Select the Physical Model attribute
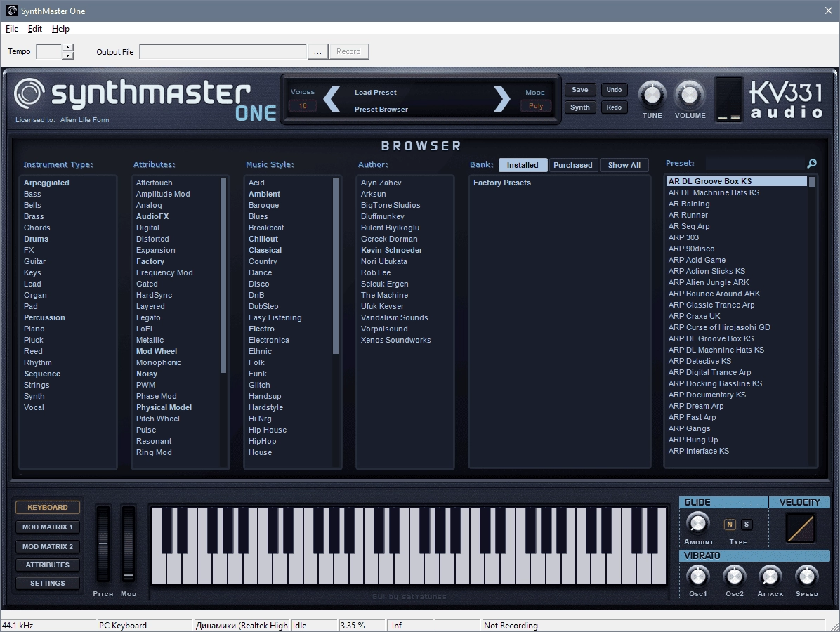The width and height of the screenshot is (840, 632). [164, 407]
